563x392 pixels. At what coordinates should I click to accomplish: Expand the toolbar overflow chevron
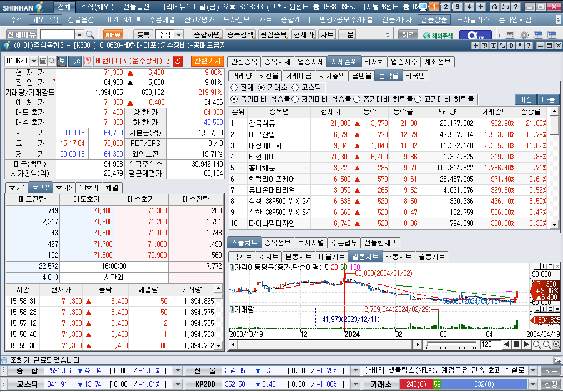(x=388, y=35)
